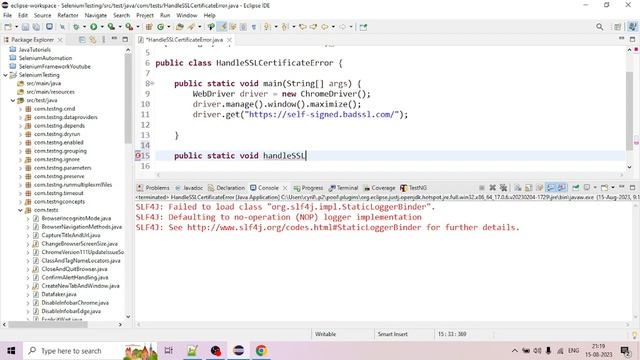The width and height of the screenshot is (640, 360).
Task: Switch to the TestNG tab
Action: [x=413, y=188]
